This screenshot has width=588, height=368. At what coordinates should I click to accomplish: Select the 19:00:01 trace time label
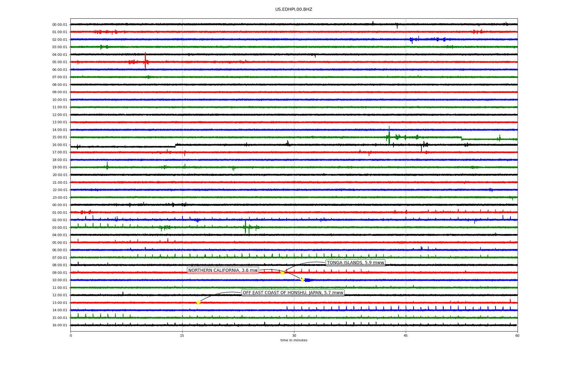click(60, 167)
